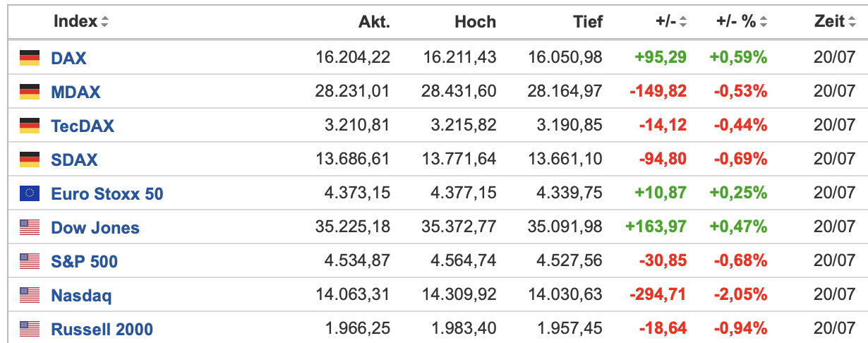
Task: Sort by the +/- % change column
Action: pyautogui.click(x=763, y=22)
